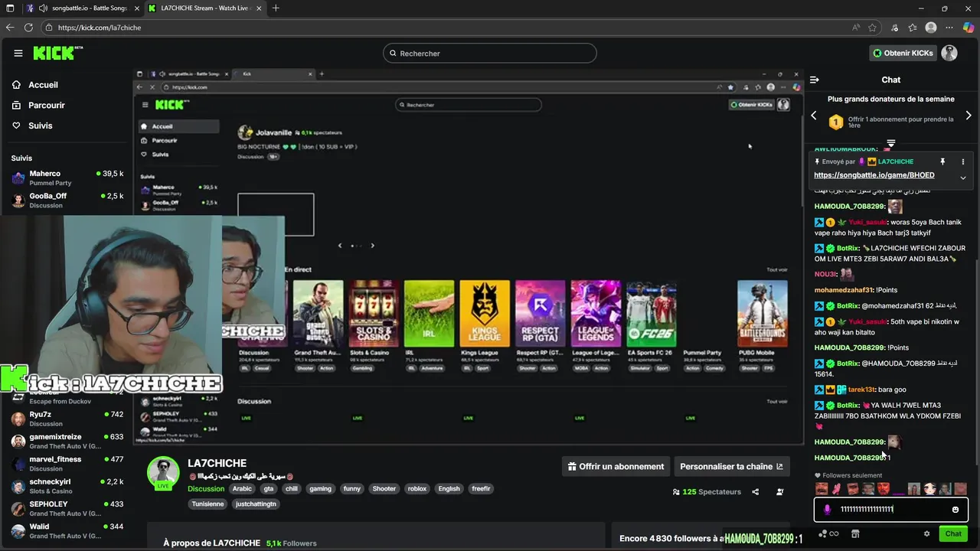Open chat settings gear icon
Viewport: 980px width, 551px height.
tap(926, 534)
